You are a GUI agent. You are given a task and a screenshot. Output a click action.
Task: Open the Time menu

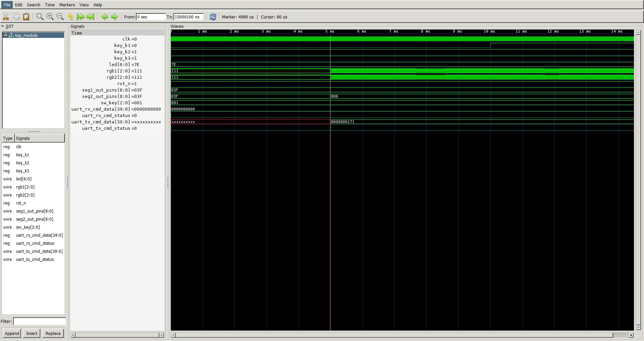coord(50,5)
